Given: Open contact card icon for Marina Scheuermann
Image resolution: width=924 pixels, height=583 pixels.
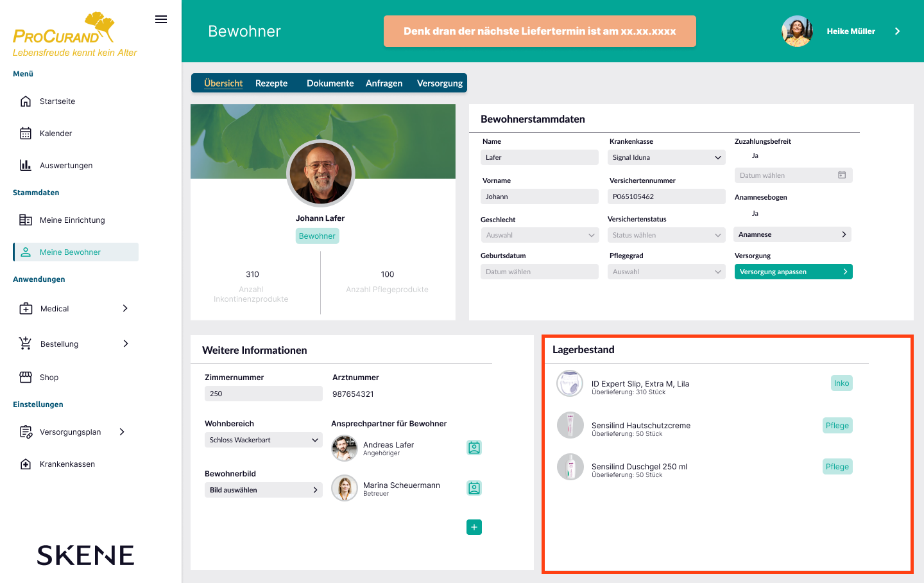Looking at the screenshot, I should pyautogui.click(x=474, y=488).
